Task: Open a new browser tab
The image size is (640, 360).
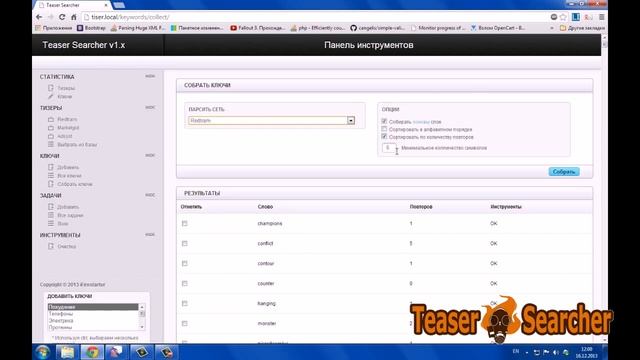Action: [119, 5]
